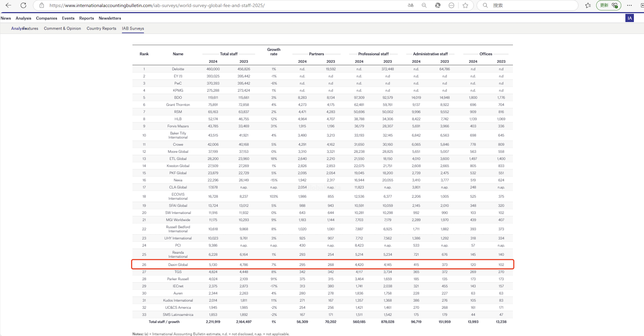Click the BDO name cell

click(x=178, y=97)
